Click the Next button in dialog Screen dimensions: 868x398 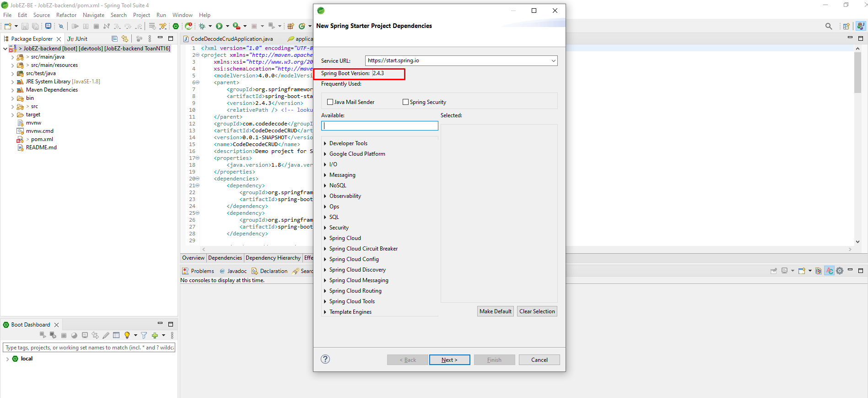tap(449, 360)
